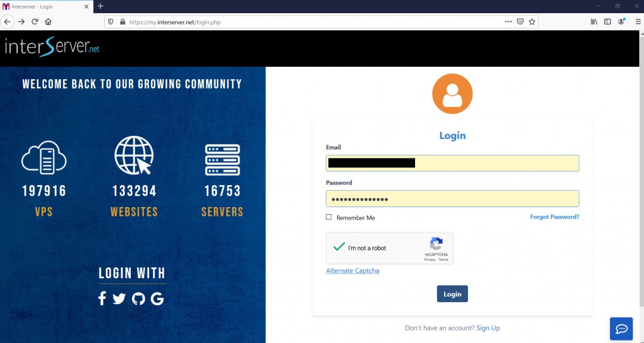Open the live chat bubble icon
The width and height of the screenshot is (644, 343).
pos(621,329)
